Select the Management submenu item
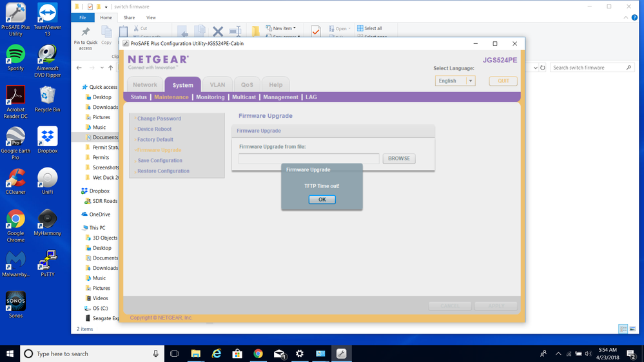This screenshot has height=362, width=644. pos(280,97)
